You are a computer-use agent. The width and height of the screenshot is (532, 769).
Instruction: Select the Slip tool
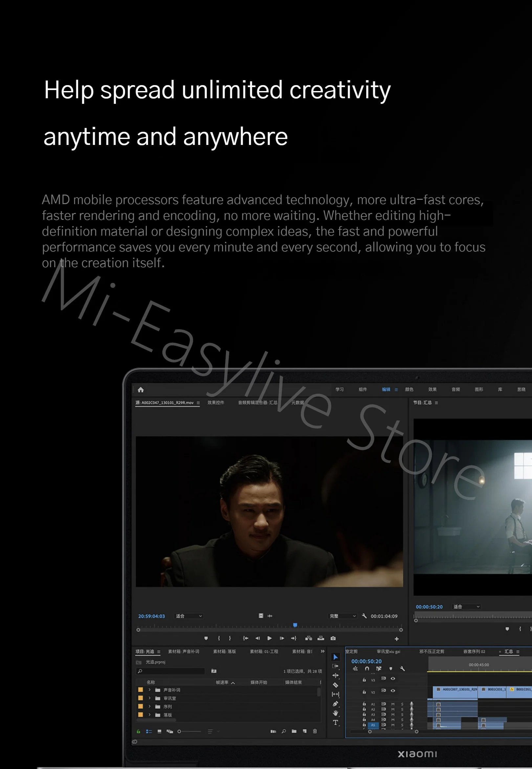[x=335, y=694]
